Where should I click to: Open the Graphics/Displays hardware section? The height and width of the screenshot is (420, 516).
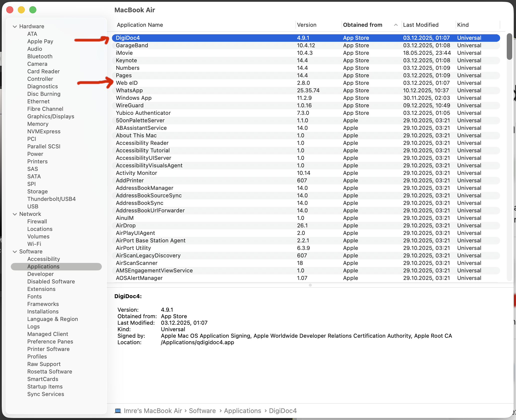[51, 116]
